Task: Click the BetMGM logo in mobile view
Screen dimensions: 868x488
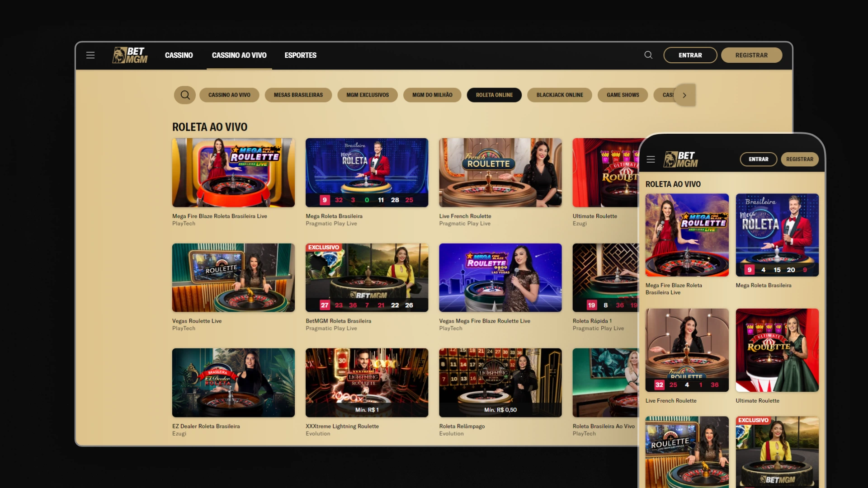Action: tap(681, 159)
